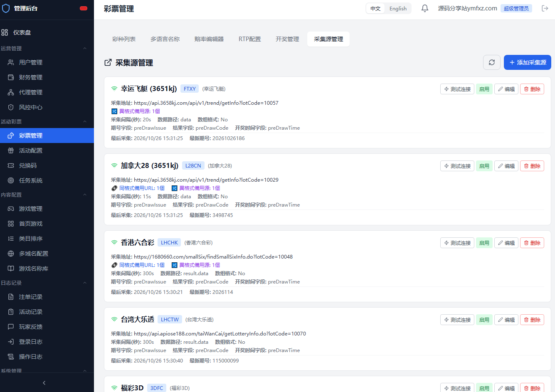Click 编辑 for 加拿大28 source
This screenshot has width=555, height=392.
tap(506, 166)
